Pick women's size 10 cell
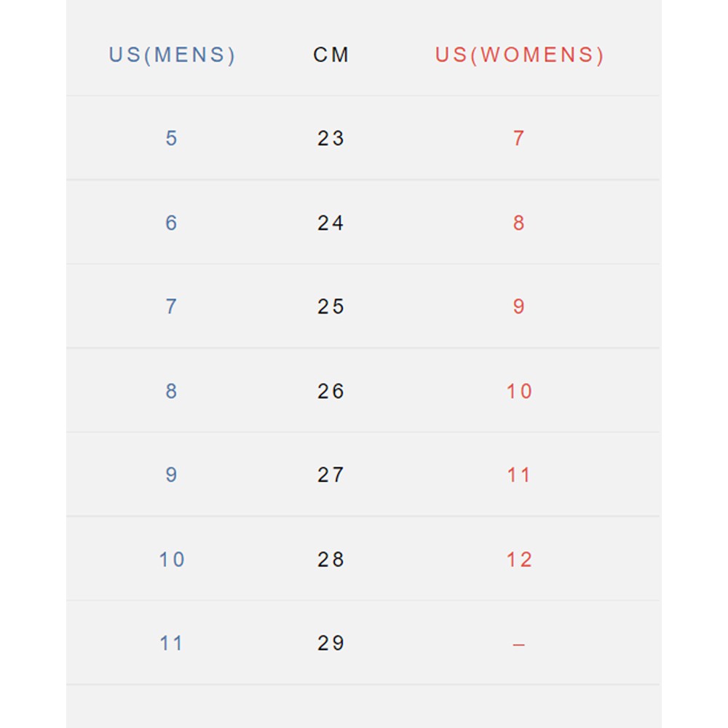 click(519, 391)
